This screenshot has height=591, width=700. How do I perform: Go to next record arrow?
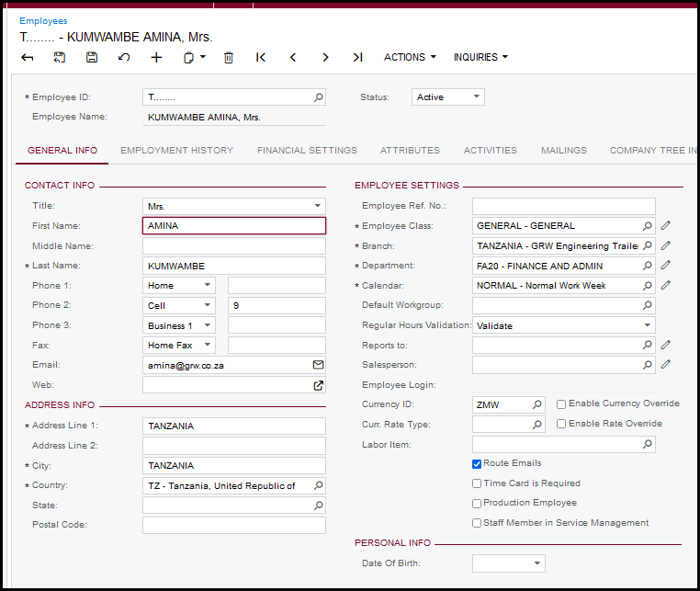click(325, 57)
